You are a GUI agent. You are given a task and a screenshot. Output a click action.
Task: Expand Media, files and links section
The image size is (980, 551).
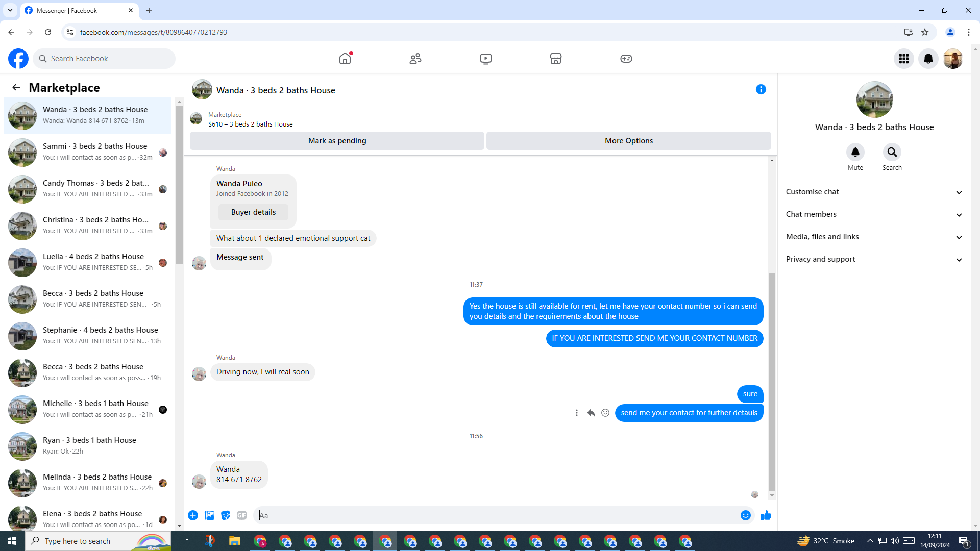pyautogui.click(x=874, y=237)
